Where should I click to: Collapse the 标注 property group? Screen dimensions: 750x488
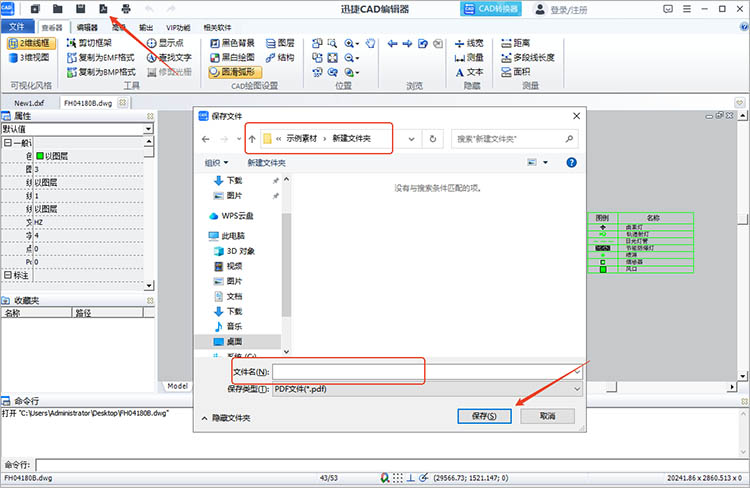tap(8, 275)
